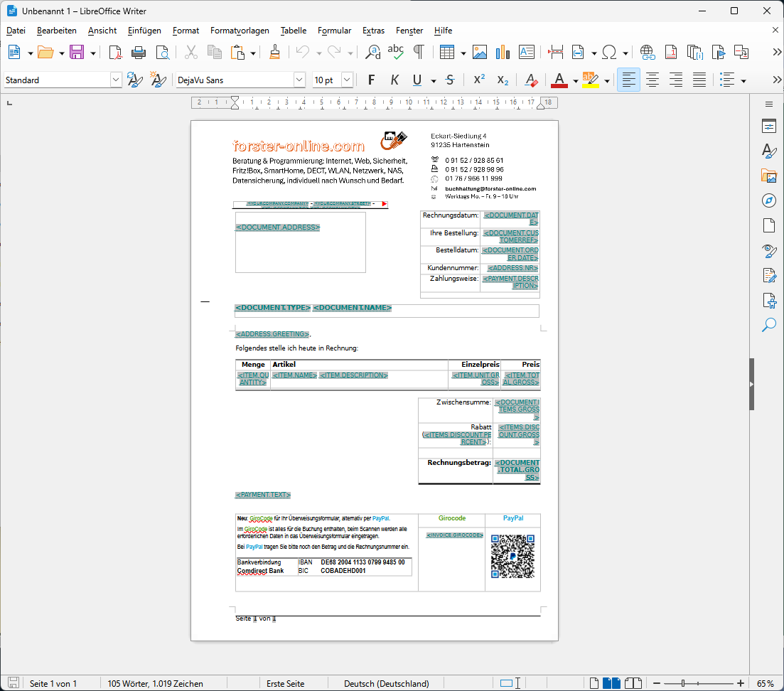The height and width of the screenshot is (691, 784).
Task: Open the Accessibility Check sidebar panel
Action: point(770,301)
